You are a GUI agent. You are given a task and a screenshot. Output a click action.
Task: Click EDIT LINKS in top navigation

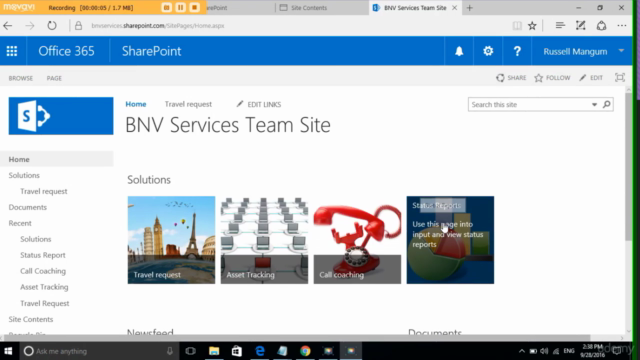259,104
